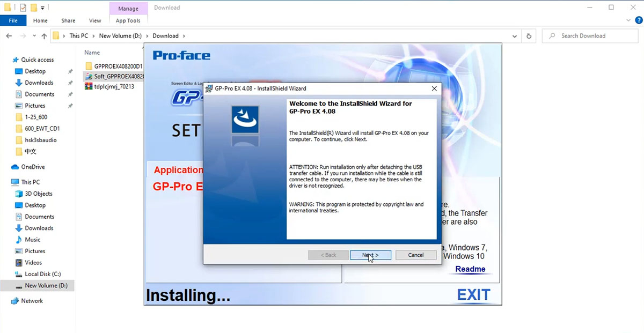
Task: Go up one folder level arrow
Action: click(44, 36)
